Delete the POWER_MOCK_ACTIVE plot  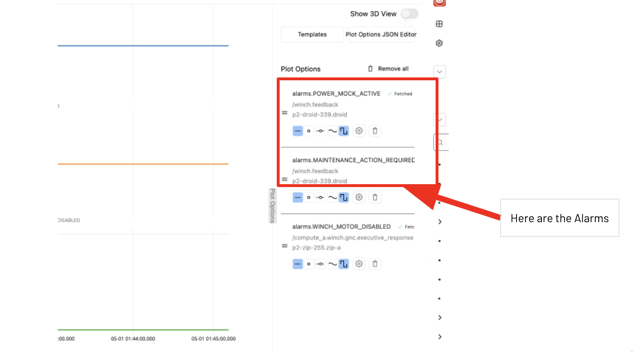coord(375,131)
